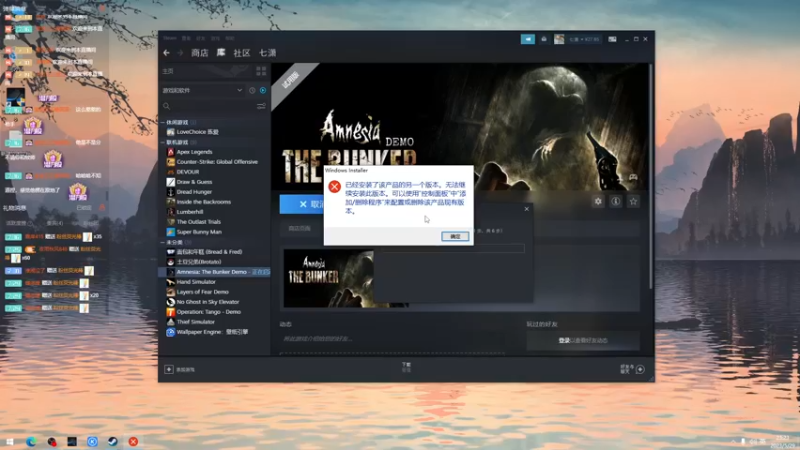Image resolution: width=800 pixels, height=450 pixels.
Task: Open the Windows Start button
Action: [10, 441]
